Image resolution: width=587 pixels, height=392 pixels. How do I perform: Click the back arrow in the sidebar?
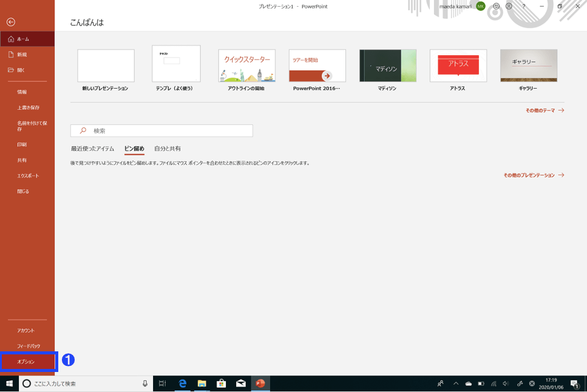(11, 22)
